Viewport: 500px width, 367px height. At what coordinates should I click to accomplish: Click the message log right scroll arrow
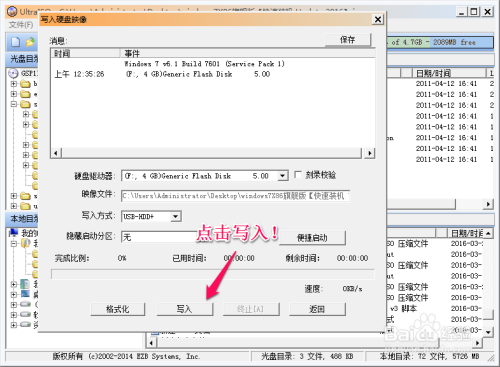pos(369,153)
